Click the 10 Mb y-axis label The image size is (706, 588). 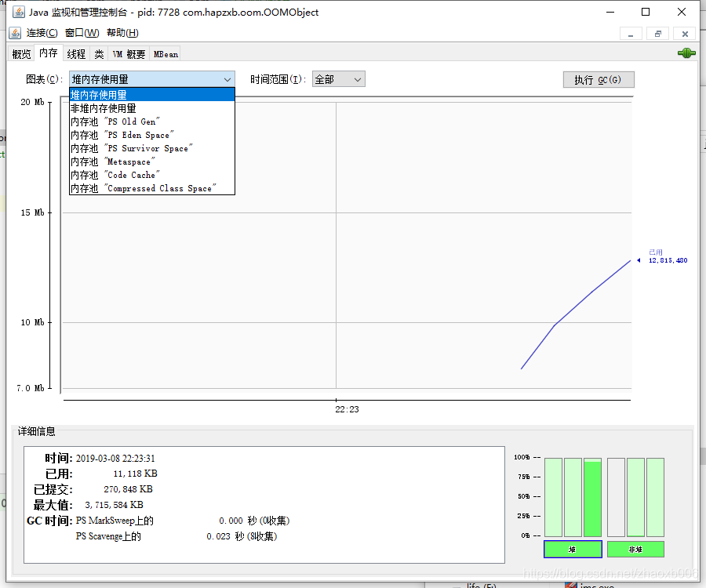pyautogui.click(x=32, y=322)
